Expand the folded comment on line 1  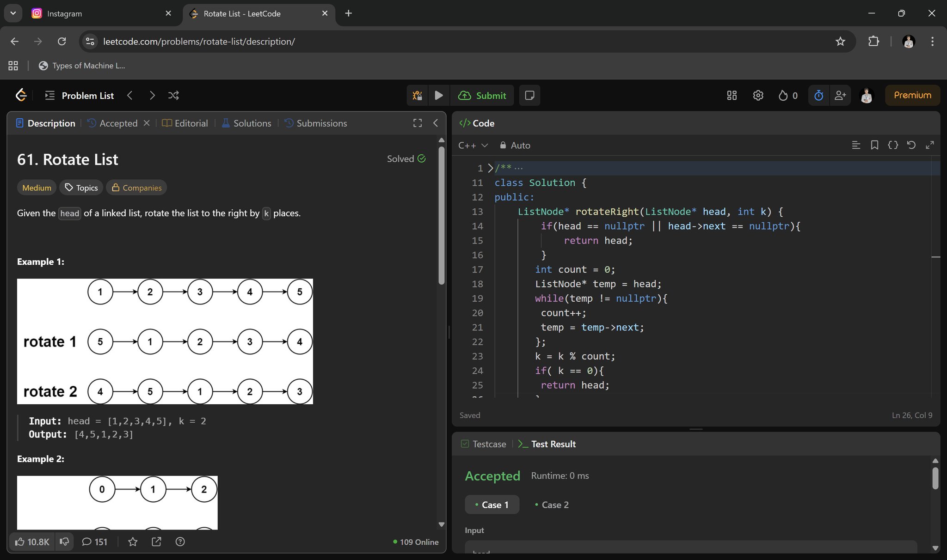pos(491,168)
